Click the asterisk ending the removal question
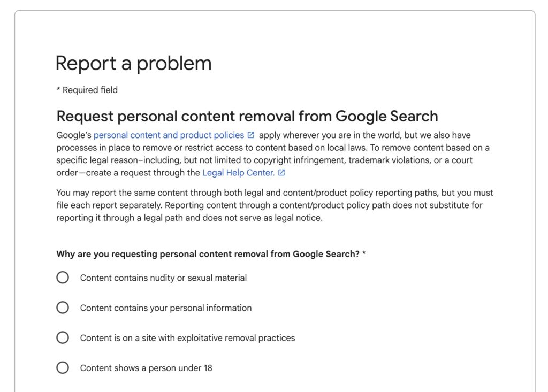548x392 pixels. (364, 254)
